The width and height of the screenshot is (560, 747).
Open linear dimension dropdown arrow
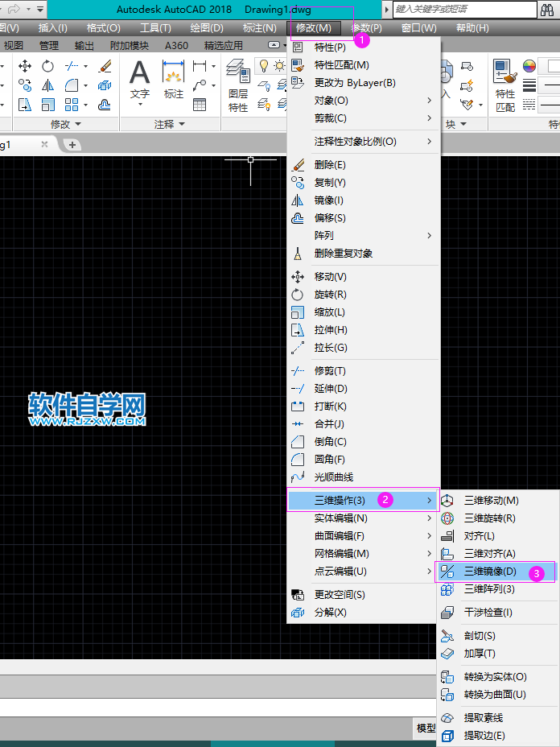[213, 66]
